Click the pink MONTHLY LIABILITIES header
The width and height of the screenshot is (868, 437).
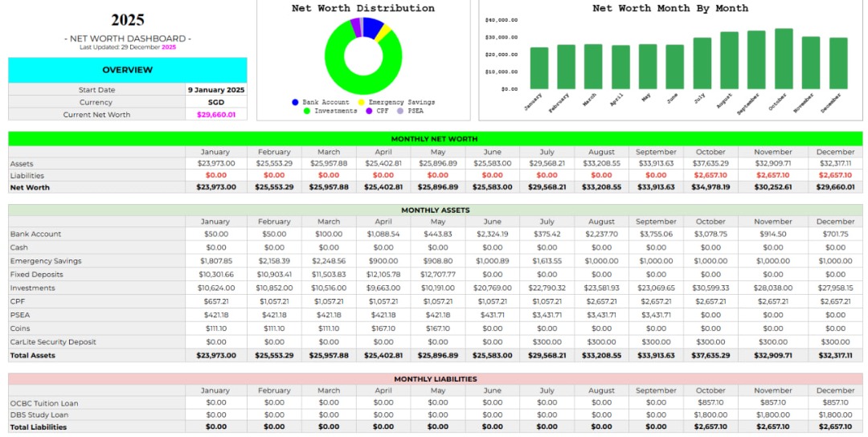point(434,379)
